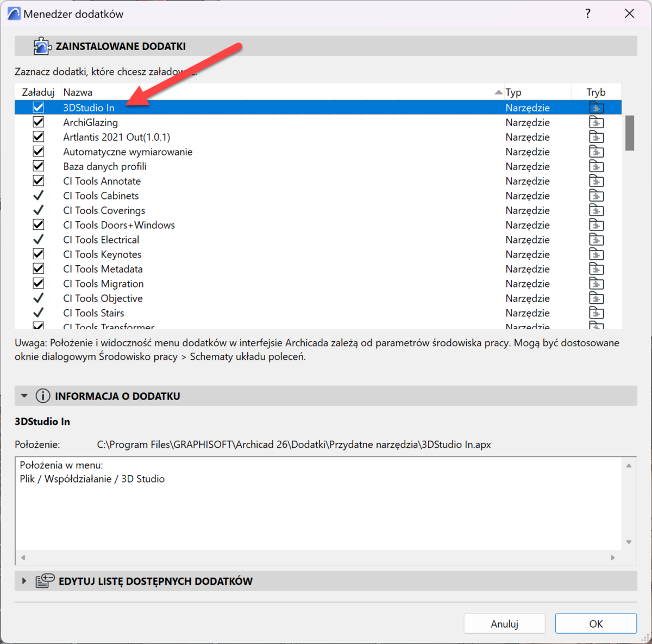Select the Automatyczne wymiarowanie row
Viewport: 652px width, 644px height.
coord(128,152)
